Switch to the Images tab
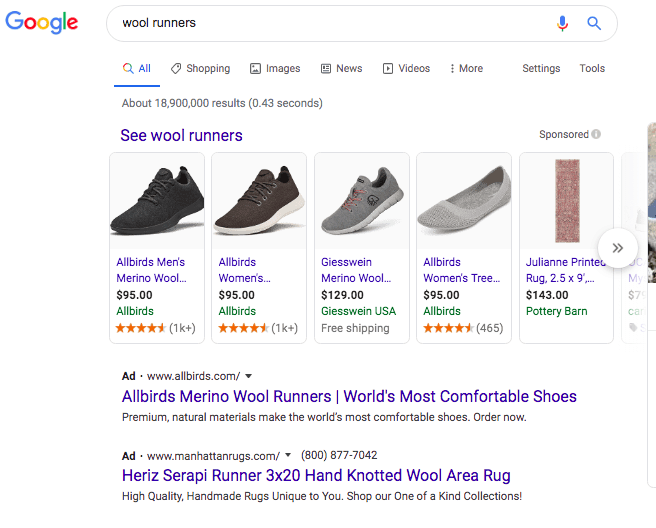The image size is (656, 528). point(275,68)
